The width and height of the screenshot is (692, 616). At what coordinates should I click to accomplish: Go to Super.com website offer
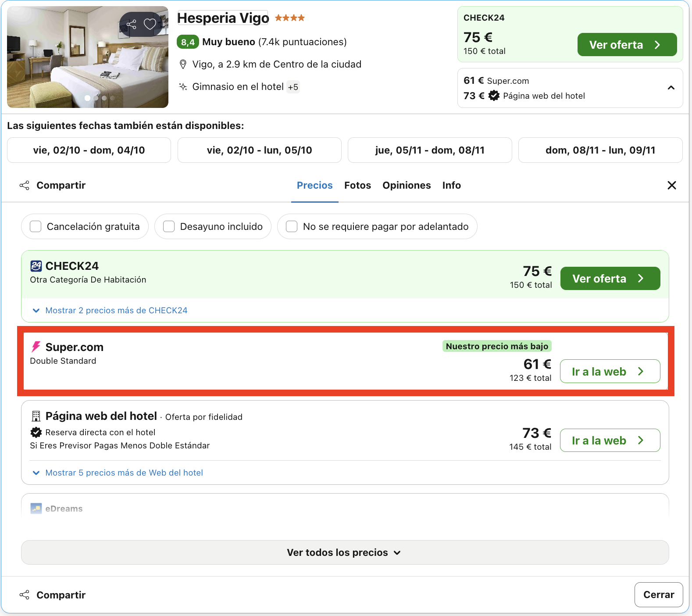610,371
